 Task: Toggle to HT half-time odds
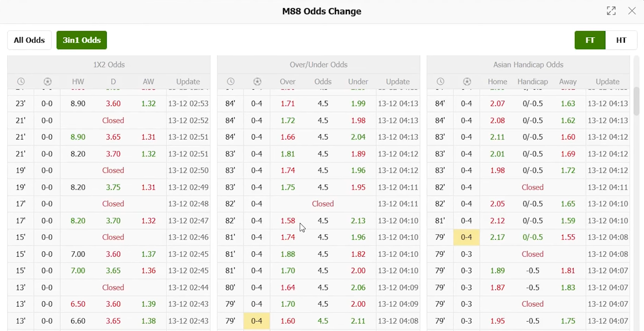click(621, 40)
